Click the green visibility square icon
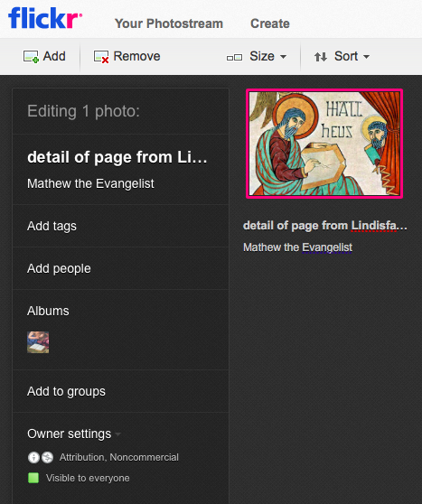 click(x=33, y=478)
